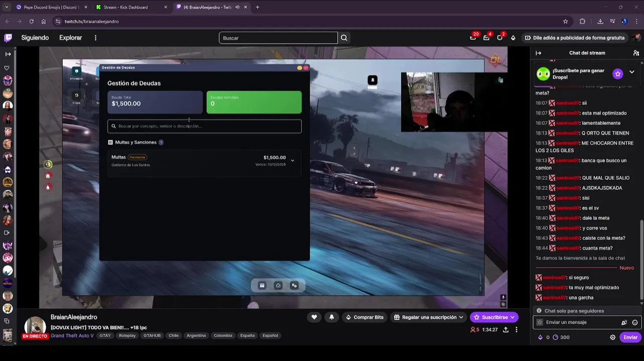The height and width of the screenshot is (361, 644).
Task: Open chat community users icon
Action: tap(636, 53)
